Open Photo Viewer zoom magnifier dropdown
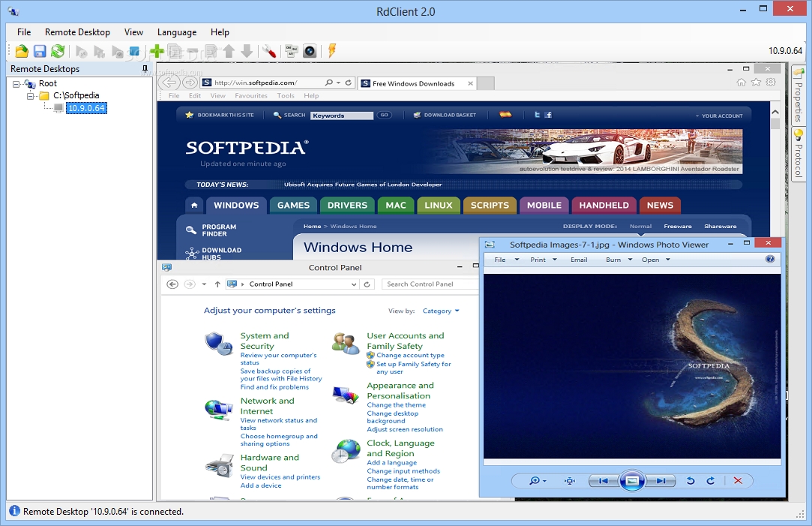The height and width of the screenshot is (526, 812). [x=538, y=481]
